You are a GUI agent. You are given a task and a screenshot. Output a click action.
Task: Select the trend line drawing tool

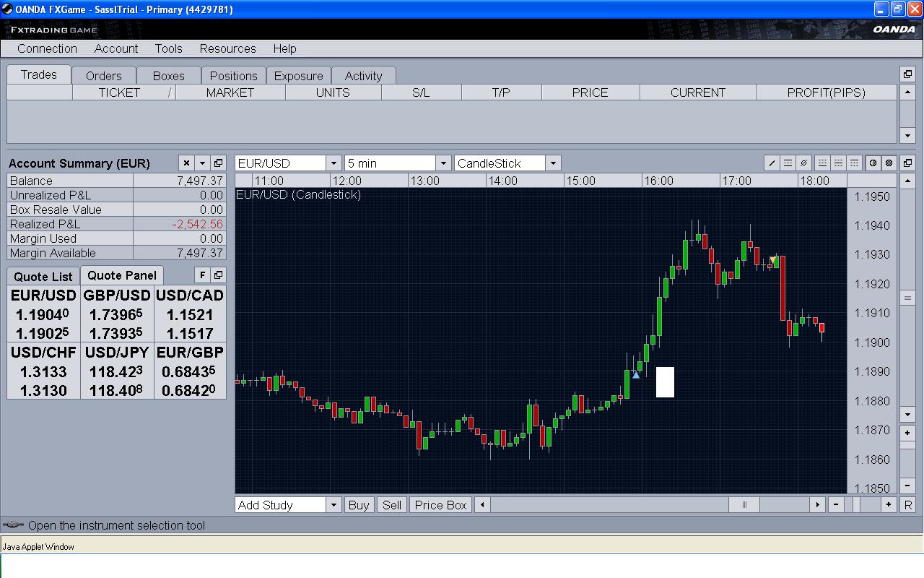click(772, 163)
